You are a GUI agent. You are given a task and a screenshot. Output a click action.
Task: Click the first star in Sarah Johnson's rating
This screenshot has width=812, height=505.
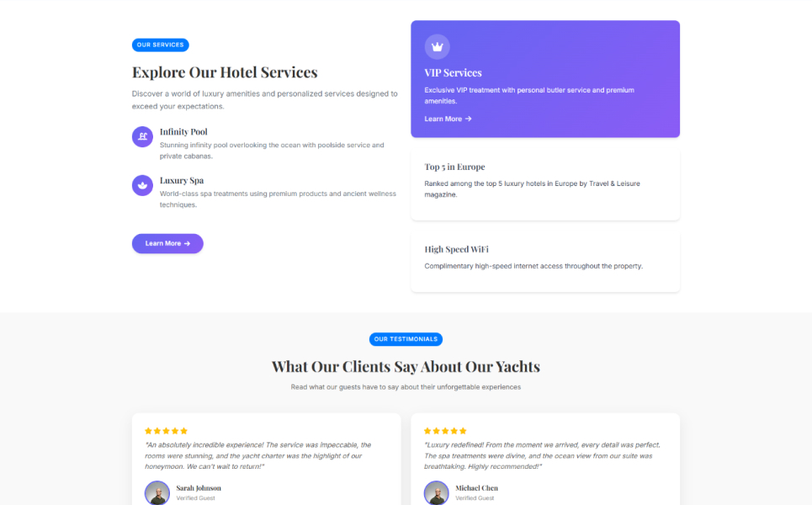[x=148, y=431]
